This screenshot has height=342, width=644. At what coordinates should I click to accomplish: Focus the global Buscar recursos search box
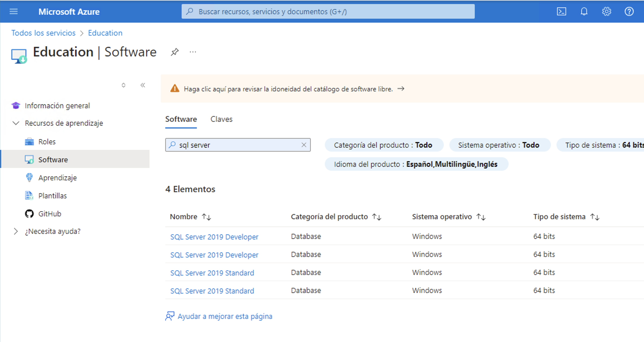328,12
